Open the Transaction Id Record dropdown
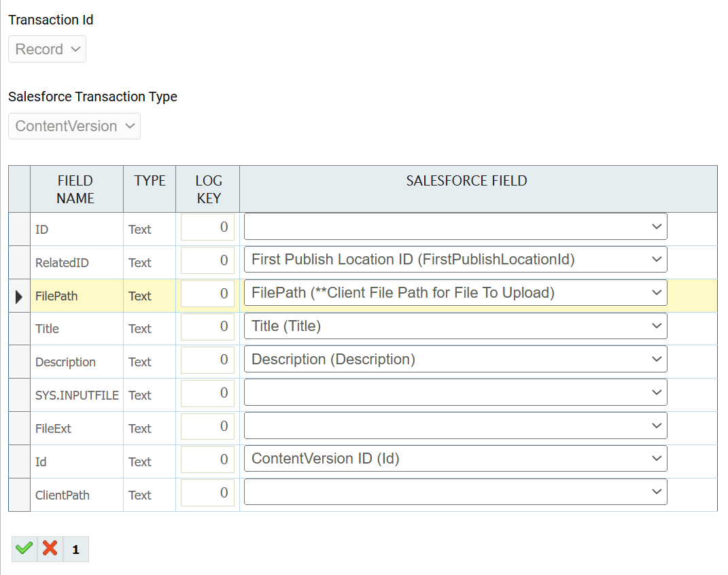Viewport: 728px width, 575px height. click(47, 49)
